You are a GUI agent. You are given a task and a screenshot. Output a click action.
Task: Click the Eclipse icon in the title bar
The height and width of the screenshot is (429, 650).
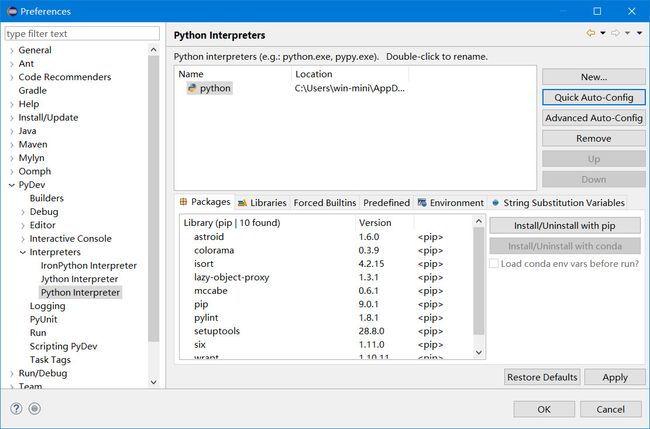click(x=12, y=11)
